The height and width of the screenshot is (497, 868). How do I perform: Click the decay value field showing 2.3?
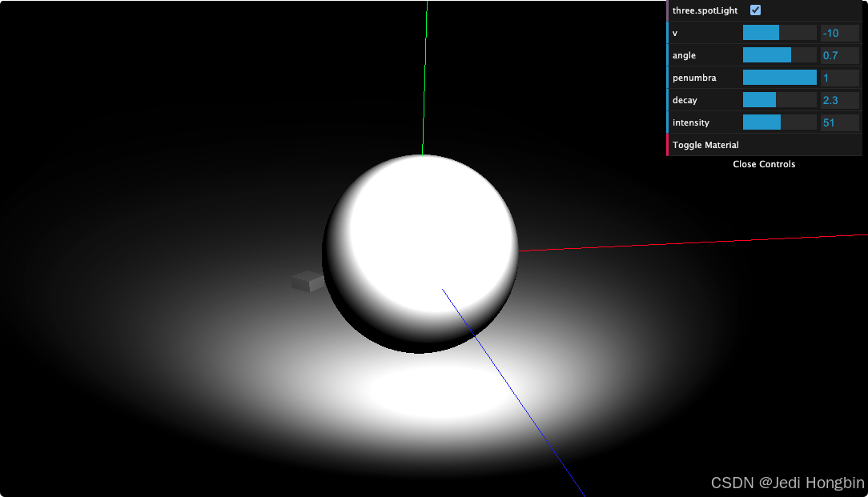click(x=840, y=99)
